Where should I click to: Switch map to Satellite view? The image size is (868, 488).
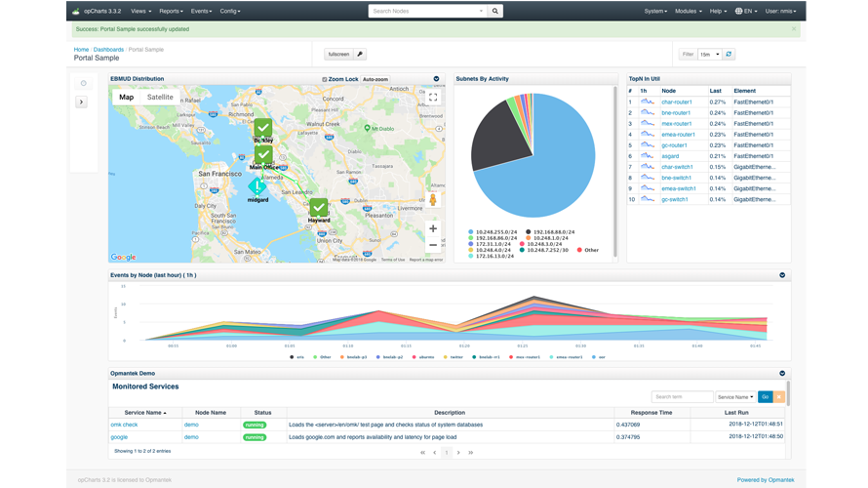point(160,98)
